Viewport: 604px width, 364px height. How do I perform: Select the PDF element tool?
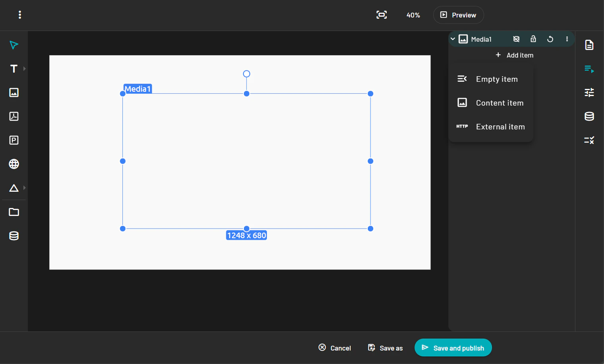(14, 116)
